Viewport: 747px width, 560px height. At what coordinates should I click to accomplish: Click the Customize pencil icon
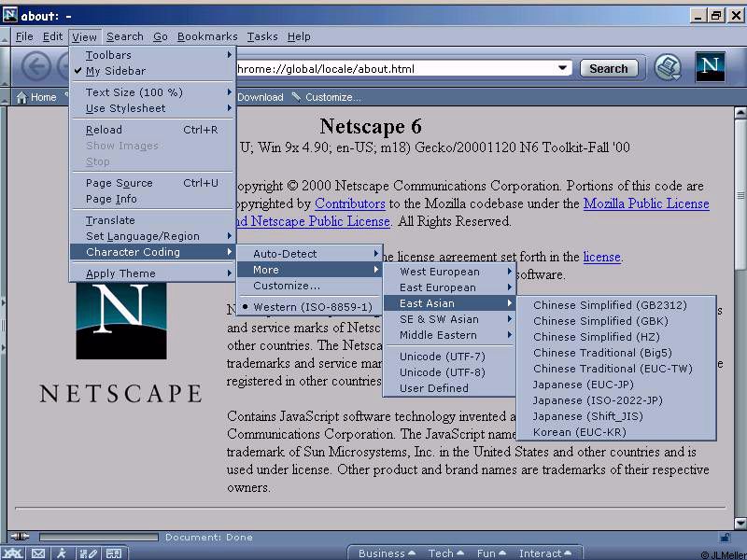tap(296, 97)
